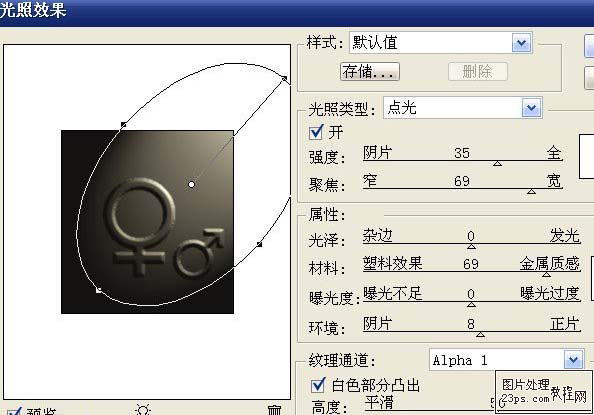Image resolution: width=594 pixels, height=415 pixels.
Task: Click the top-right light direction handle
Action: coord(284,78)
